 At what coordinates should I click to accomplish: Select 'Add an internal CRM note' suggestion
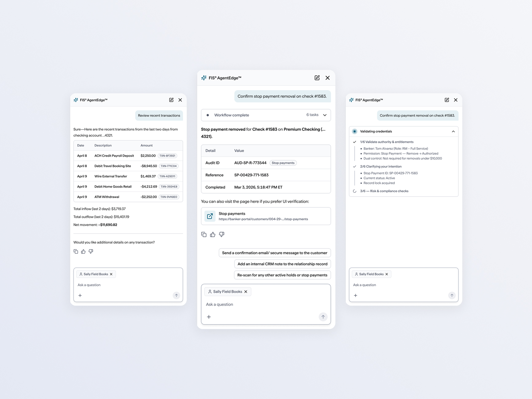point(282,264)
